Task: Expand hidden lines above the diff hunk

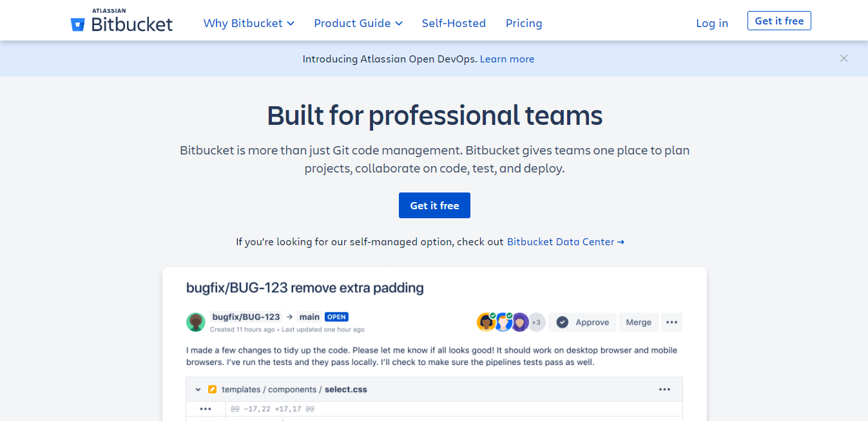Action: 206,409
